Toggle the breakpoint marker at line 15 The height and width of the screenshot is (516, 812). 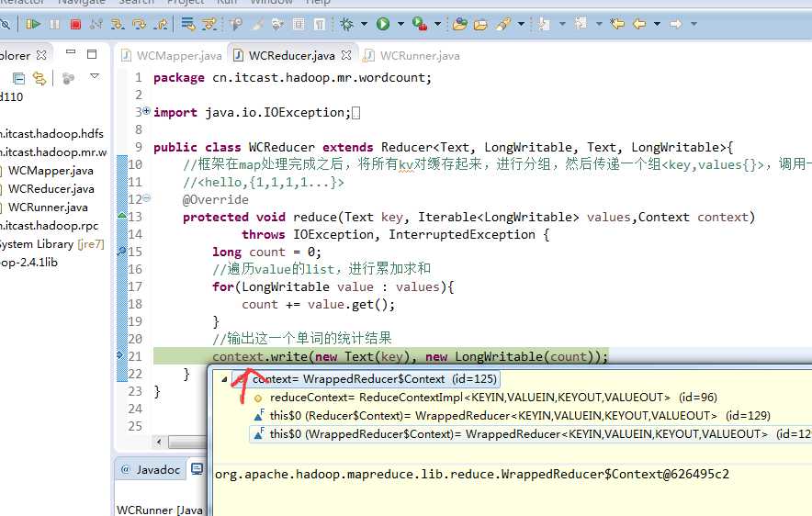click(x=121, y=252)
